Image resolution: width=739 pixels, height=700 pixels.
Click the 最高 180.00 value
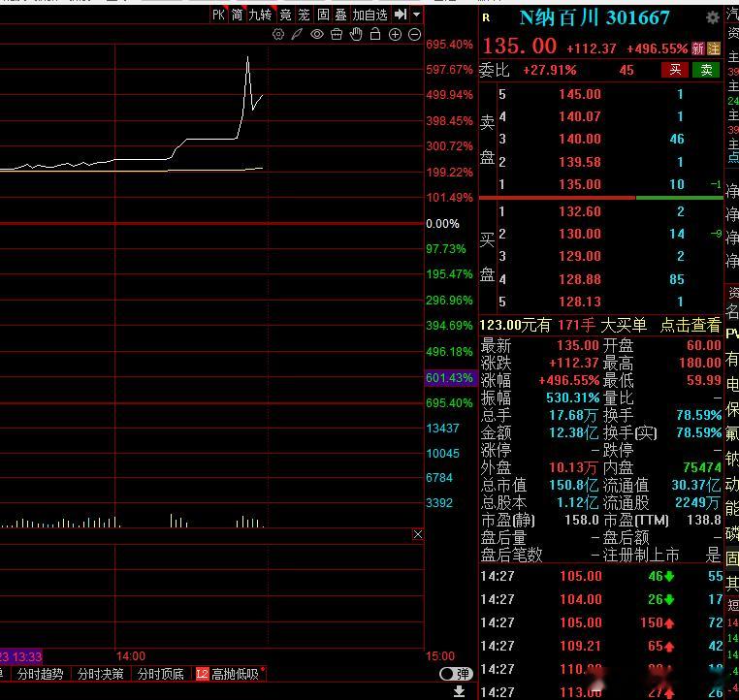700,363
